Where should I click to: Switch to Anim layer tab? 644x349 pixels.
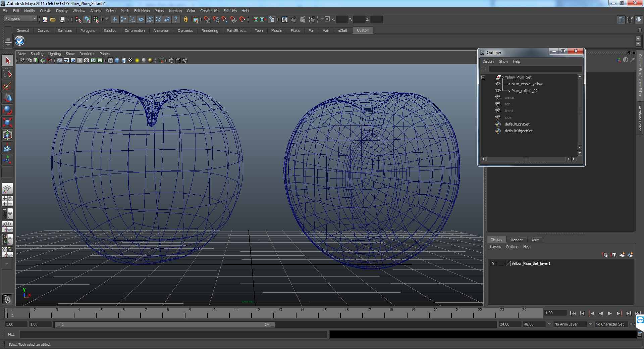pos(535,240)
